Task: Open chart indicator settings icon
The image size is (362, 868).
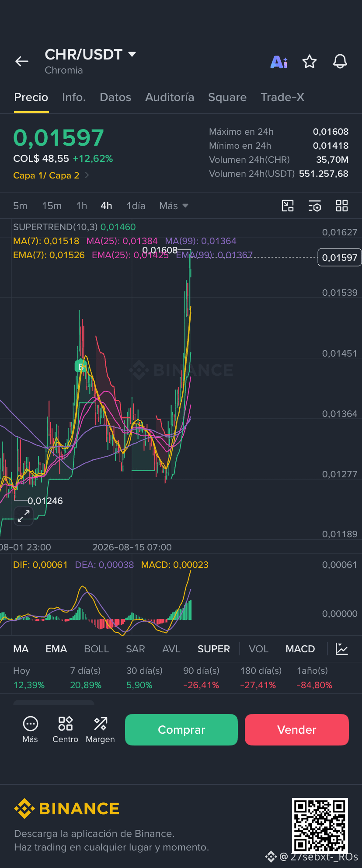Action: click(315, 206)
